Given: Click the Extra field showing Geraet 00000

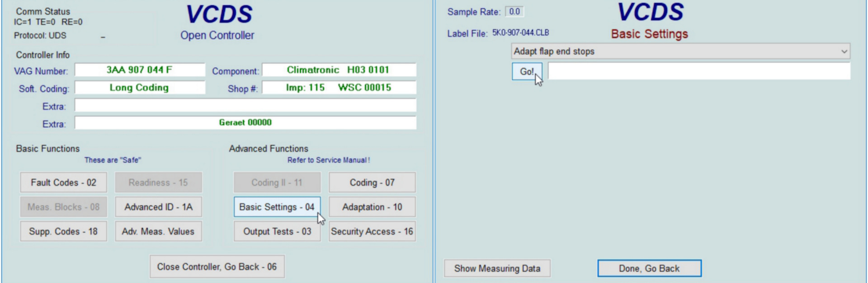Looking at the screenshot, I should tap(245, 123).
